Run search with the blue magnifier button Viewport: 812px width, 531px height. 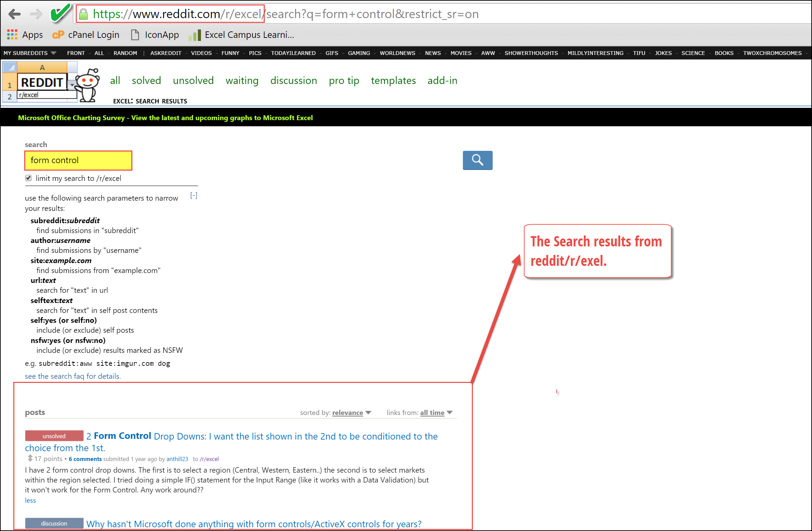(x=477, y=160)
